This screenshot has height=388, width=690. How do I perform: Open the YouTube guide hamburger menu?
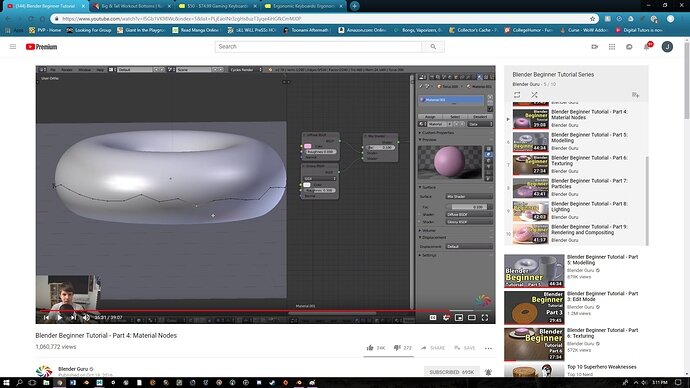tap(13, 47)
